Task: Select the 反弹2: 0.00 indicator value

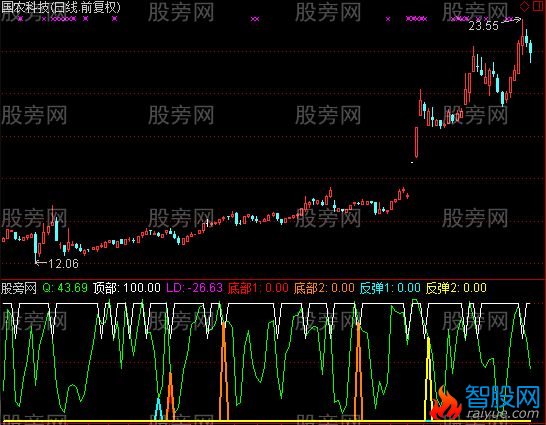Action: click(x=456, y=288)
